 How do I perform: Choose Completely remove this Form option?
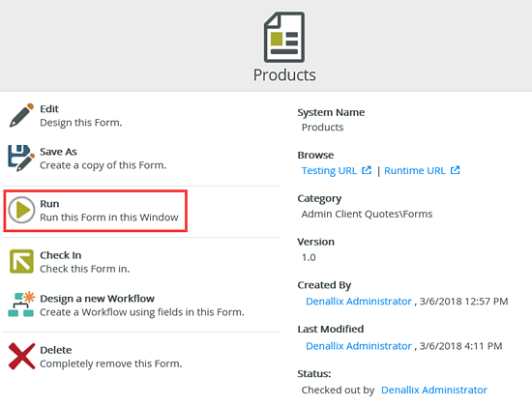(110, 363)
